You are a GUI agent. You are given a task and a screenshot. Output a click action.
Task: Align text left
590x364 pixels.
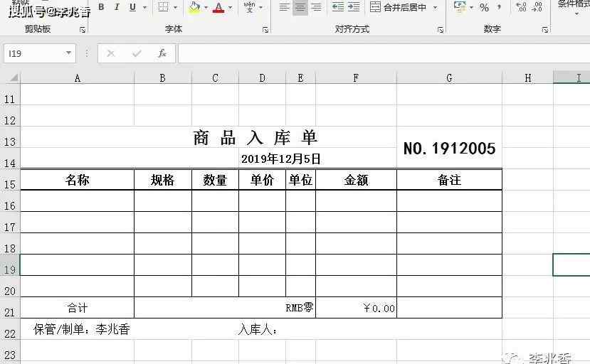tap(285, 7)
